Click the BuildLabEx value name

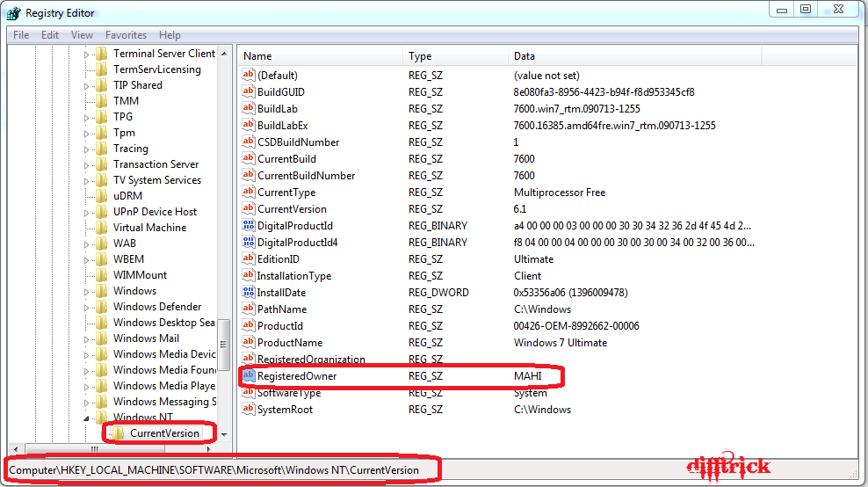click(282, 126)
